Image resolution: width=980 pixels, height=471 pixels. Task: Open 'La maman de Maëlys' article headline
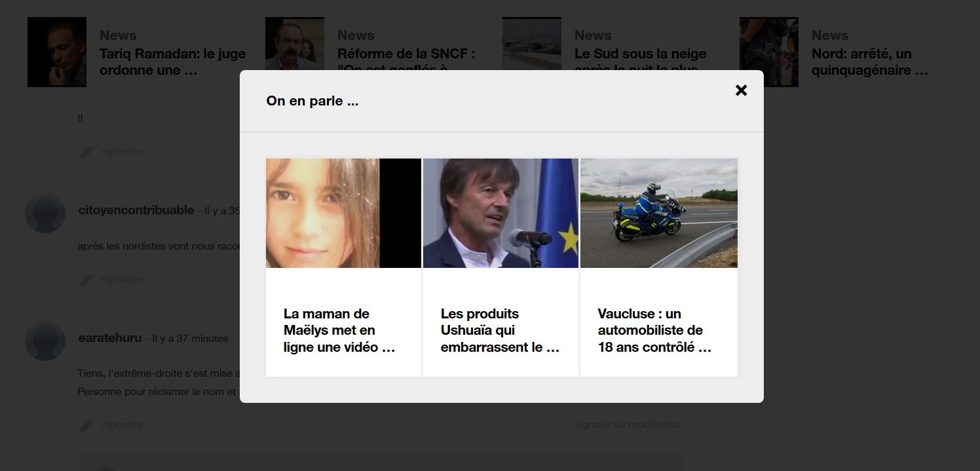[339, 330]
